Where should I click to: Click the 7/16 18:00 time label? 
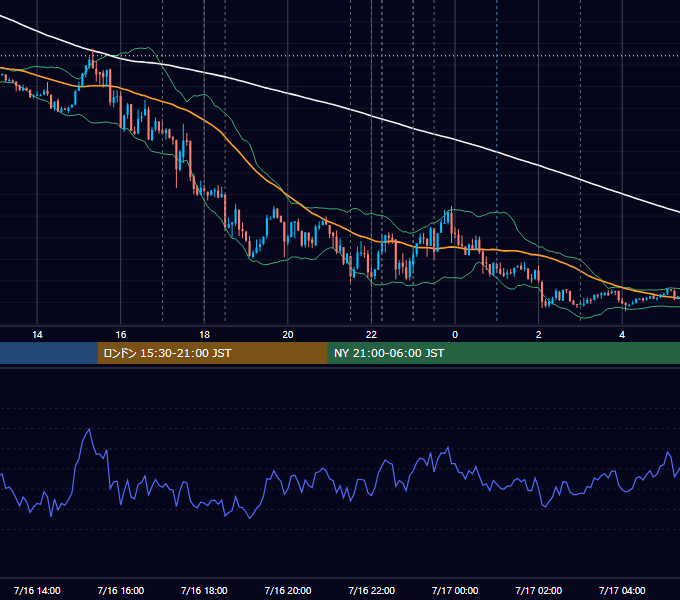click(204, 590)
